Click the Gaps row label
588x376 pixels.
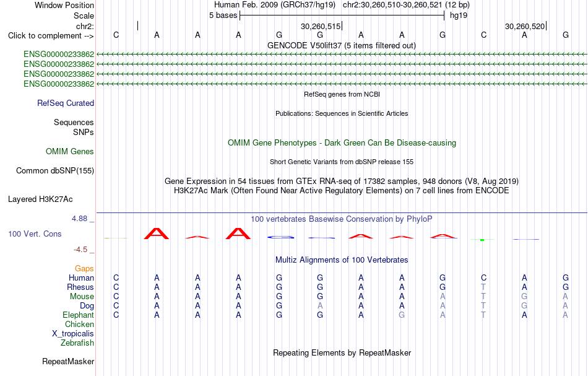[x=84, y=269]
